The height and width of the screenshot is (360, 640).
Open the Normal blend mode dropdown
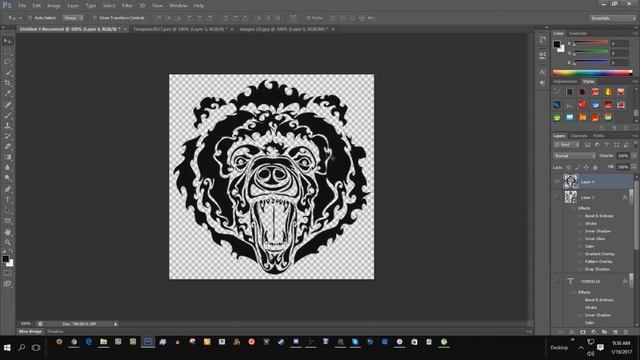574,156
